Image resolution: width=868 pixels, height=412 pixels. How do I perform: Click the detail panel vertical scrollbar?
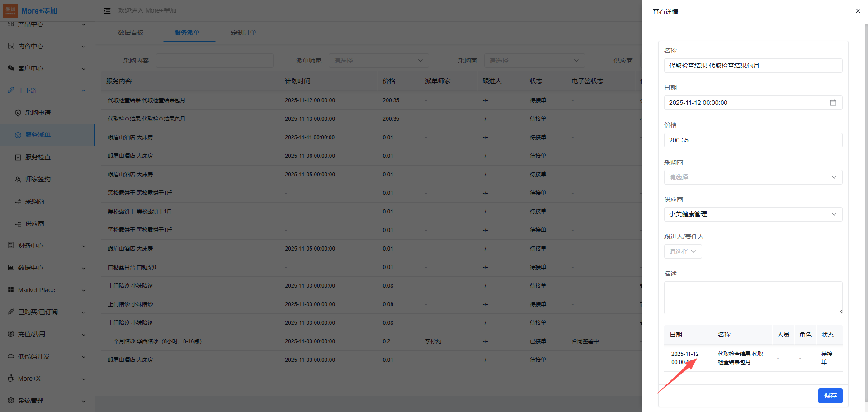tap(866, 181)
